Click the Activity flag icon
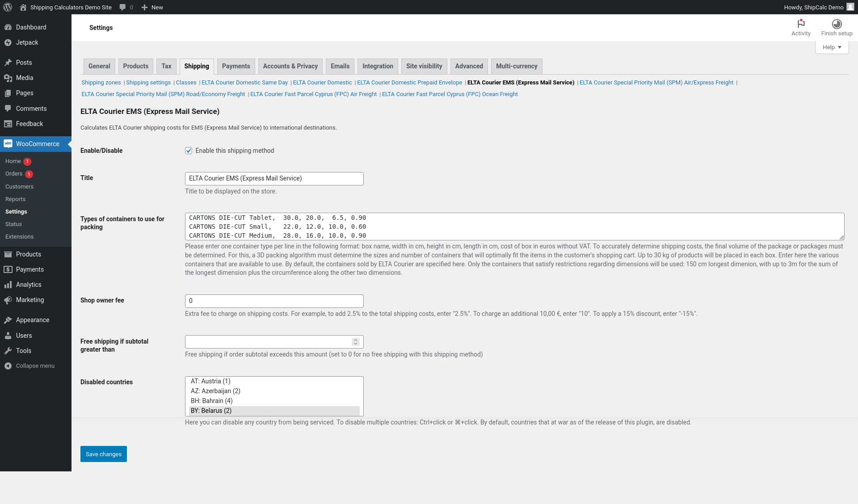858x504 pixels. [x=801, y=24]
